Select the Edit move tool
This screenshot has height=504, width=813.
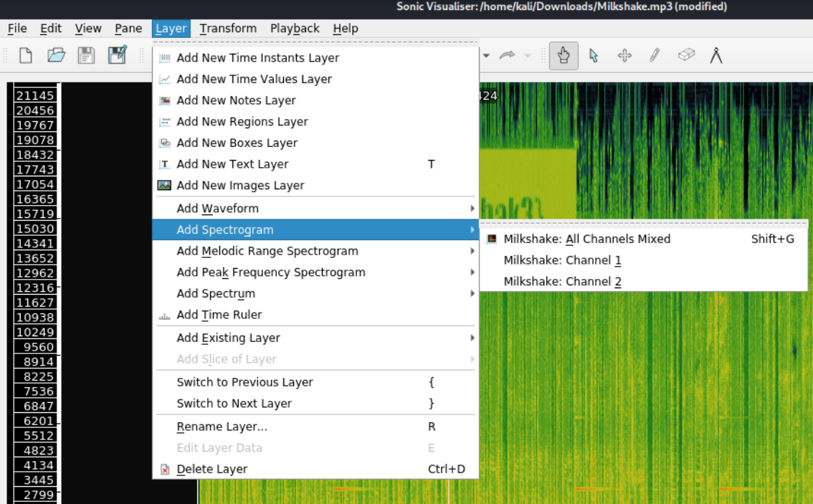(x=624, y=56)
